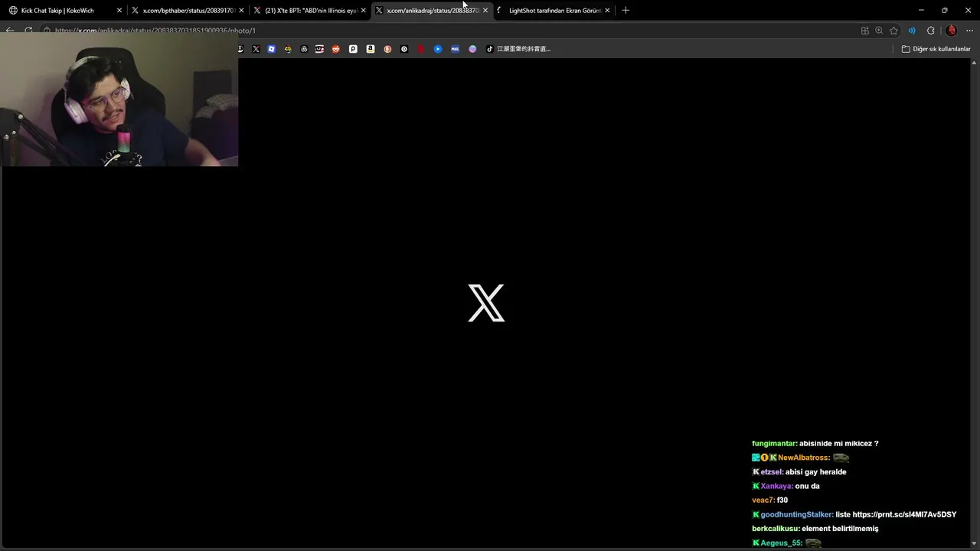Open the purple gradient circle bookmark
Image resolution: width=980 pixels, height=551 pixels.
coord(472,49)
